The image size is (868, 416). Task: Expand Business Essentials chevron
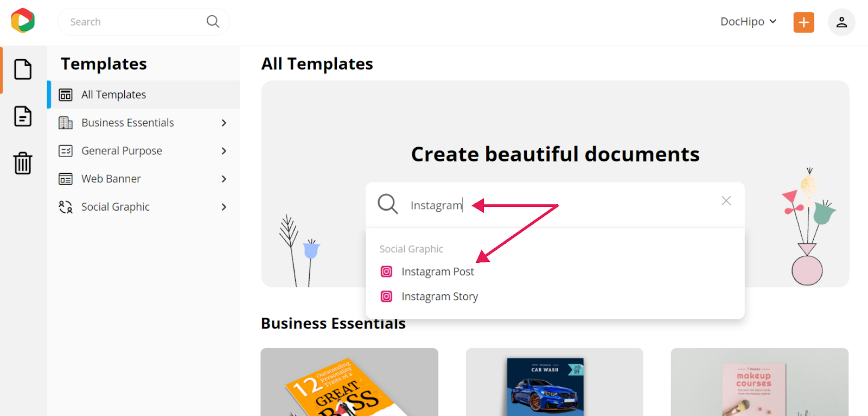point(224,123)
